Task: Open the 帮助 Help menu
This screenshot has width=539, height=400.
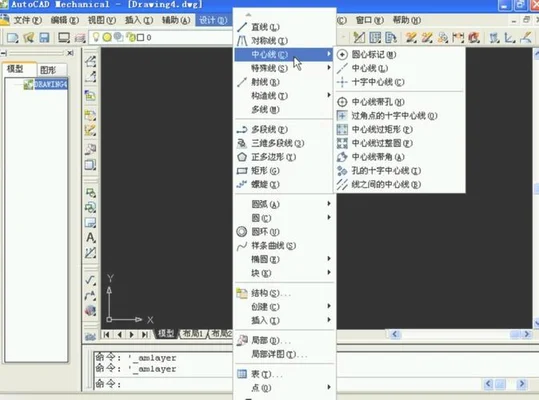Action: [407, 20]
